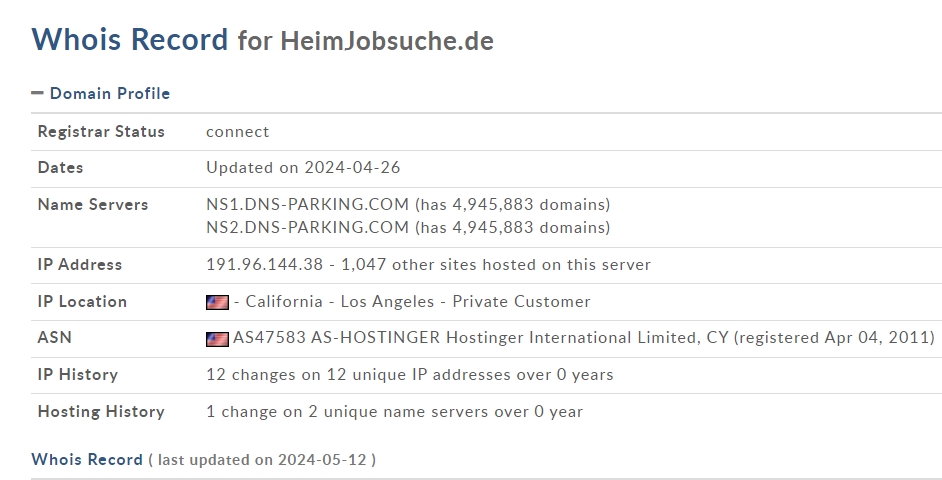Click California - Los Angeles location text
Viewport: 942px width, 480px height.
point(339,301)
